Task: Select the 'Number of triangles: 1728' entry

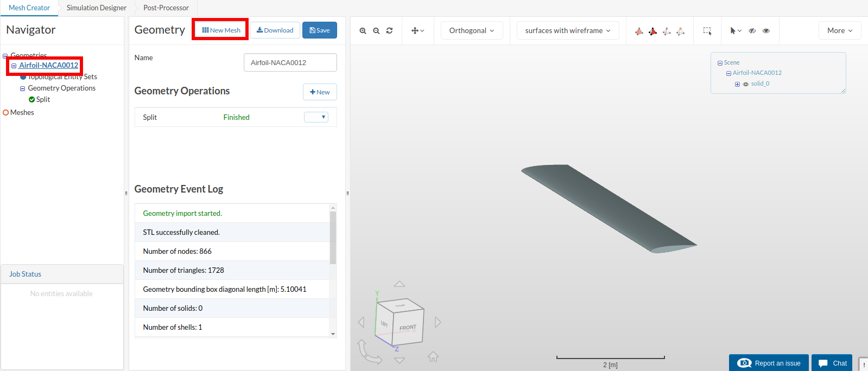Action: tap(232, 270)
